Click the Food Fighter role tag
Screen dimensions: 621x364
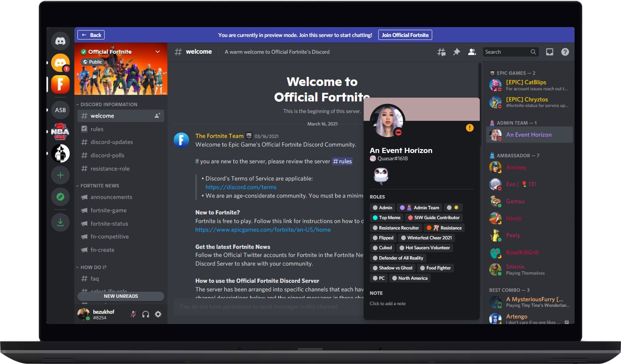(x=436, y=268)
